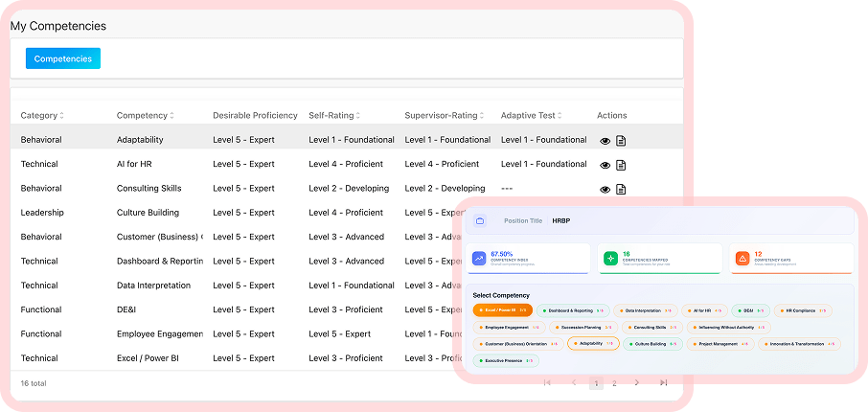This screenshot has width=868, height=412.
Task: Select the HR Compliance competency chip
Action: tap(803, 310)
